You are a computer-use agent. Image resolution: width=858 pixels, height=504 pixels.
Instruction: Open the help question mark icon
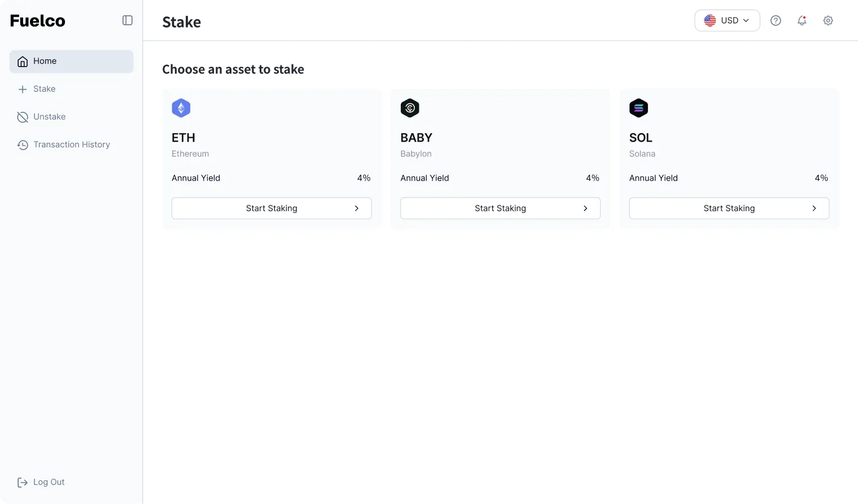(776, 20)
